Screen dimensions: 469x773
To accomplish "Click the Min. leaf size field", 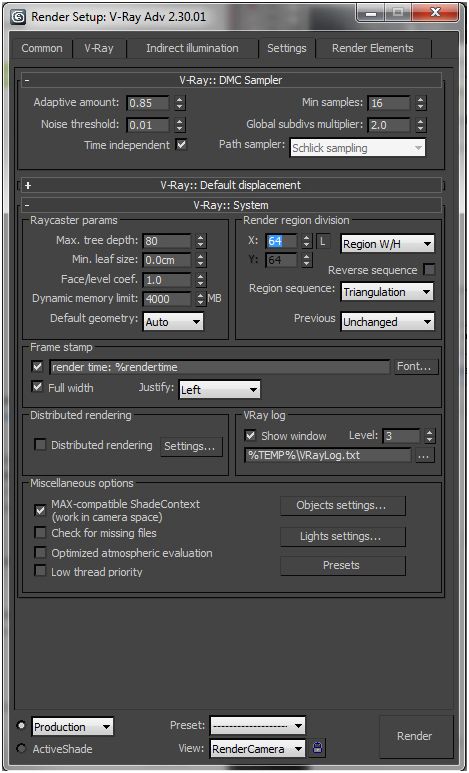I will click(167, 260).
